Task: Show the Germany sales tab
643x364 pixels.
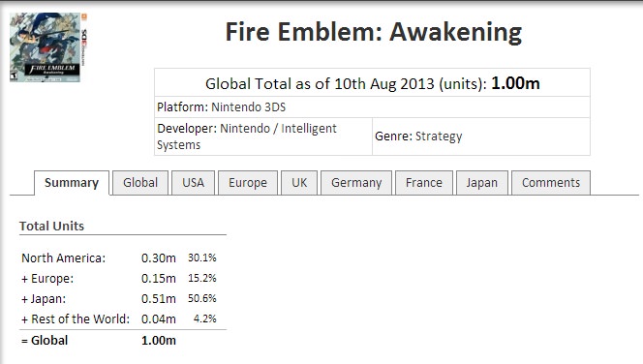Action: point(356,183)
